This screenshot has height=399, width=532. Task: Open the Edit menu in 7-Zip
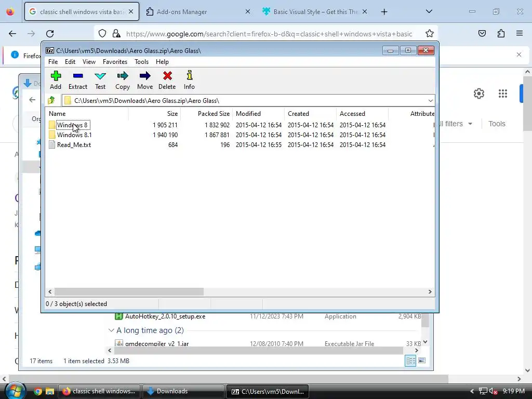coord(70,62)
